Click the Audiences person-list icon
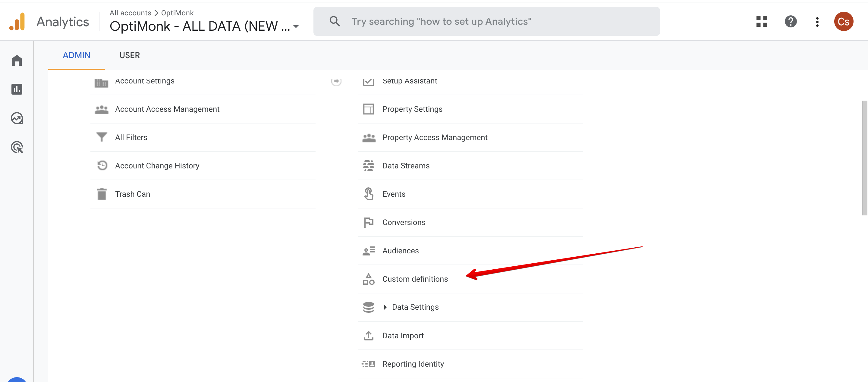Viewport: 868px width, 382px height. (x=368, y=251)
